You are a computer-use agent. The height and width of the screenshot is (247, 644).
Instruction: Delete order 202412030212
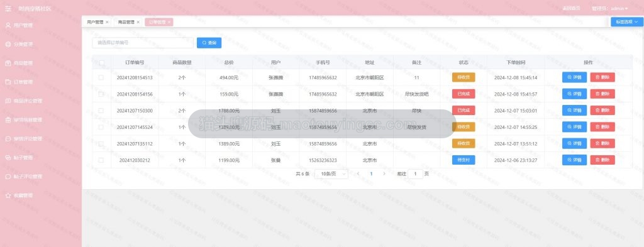[x=602, y=160]
